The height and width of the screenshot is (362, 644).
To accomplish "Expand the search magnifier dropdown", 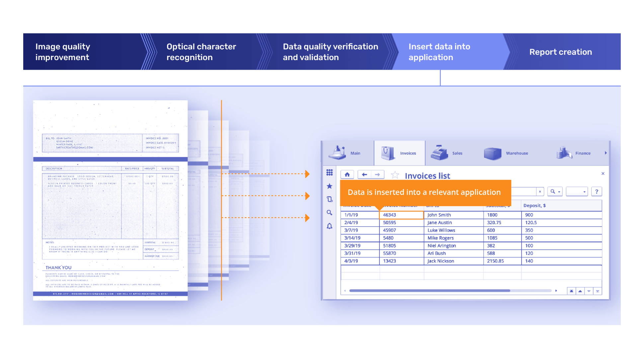I will 555,192.
